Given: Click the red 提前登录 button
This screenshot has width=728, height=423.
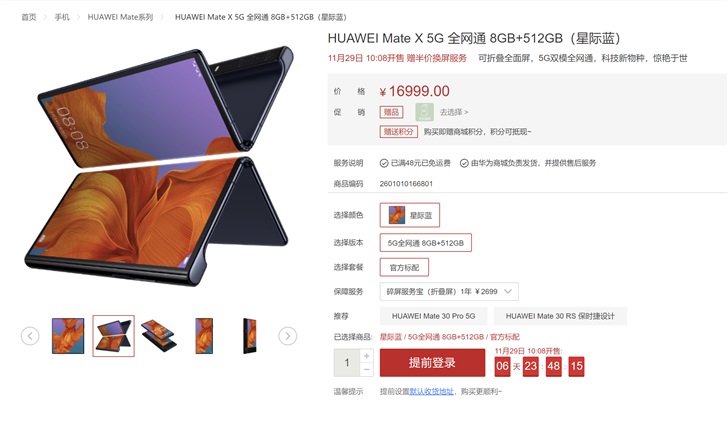Looking at the screenshot, I should coord(432,363).
